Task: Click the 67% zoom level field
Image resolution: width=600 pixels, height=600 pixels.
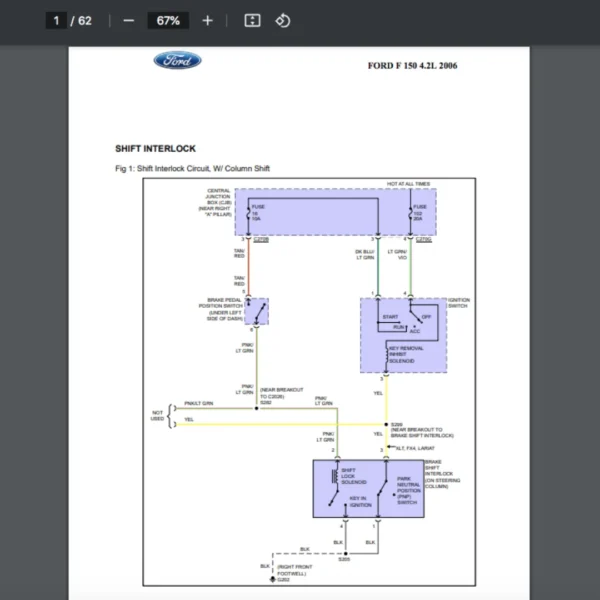Action: [167, 20]
